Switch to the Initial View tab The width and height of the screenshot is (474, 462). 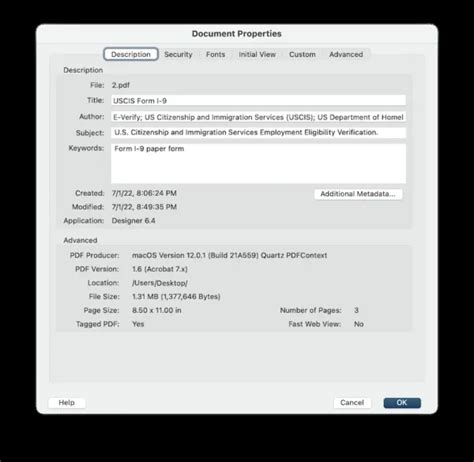click(x=257, y=54)
